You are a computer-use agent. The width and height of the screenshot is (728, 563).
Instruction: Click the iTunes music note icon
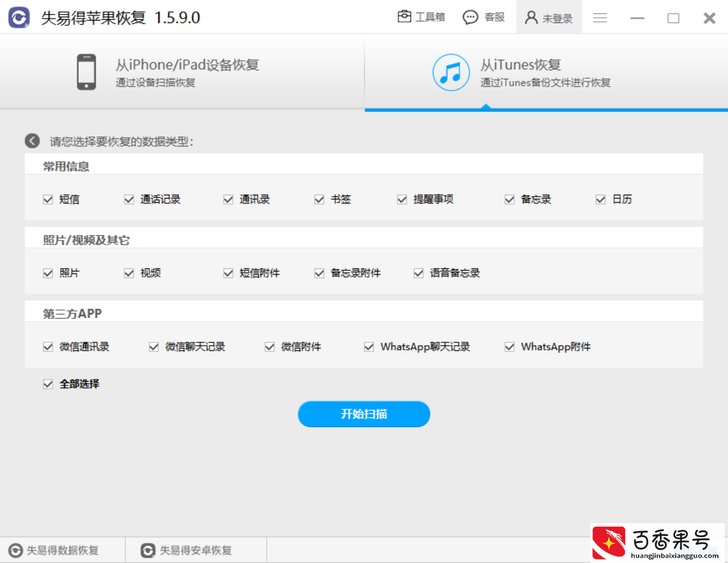[451, 72]
